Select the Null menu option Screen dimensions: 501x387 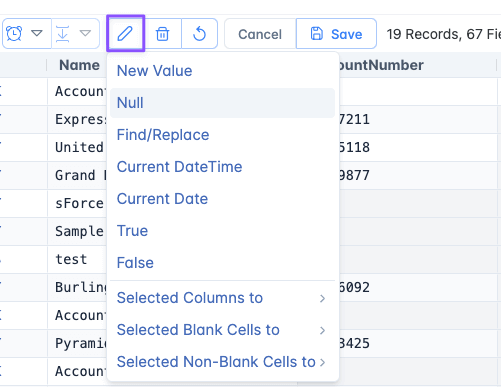coord(222,103)
